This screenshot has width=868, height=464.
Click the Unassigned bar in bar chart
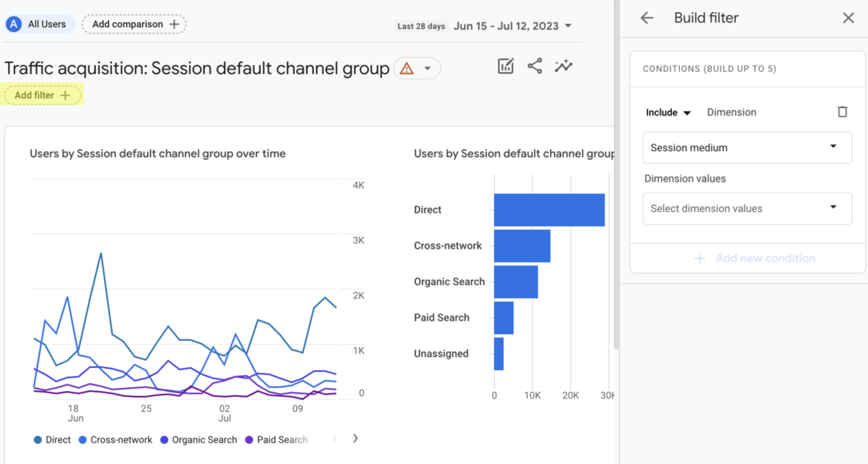(499, 354)
